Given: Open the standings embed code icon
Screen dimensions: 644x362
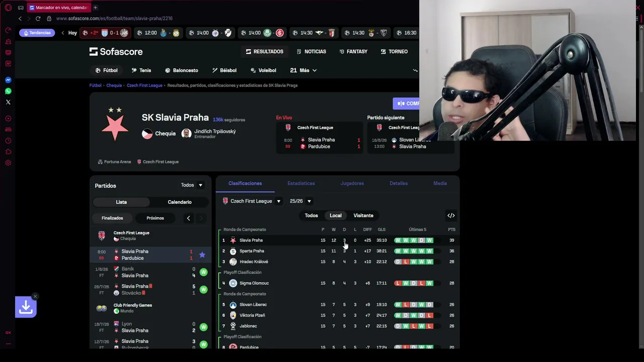Looking at the screenshot, I should 451,216.
